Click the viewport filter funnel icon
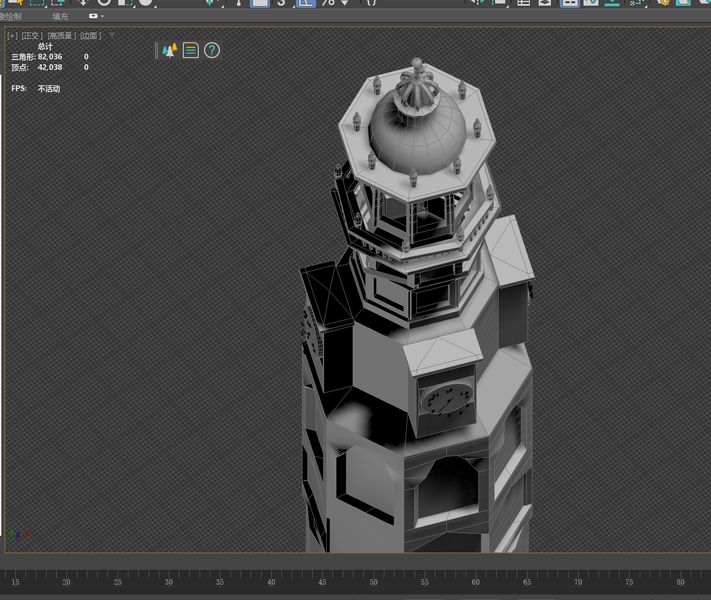Viewport: 711px width, 600px height. (112, 35)
